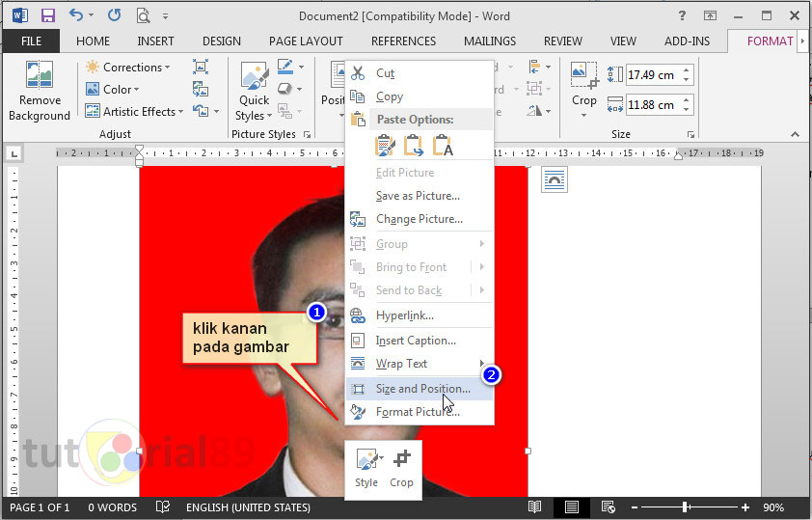Choose Format Picture menu item

point(420,412)
